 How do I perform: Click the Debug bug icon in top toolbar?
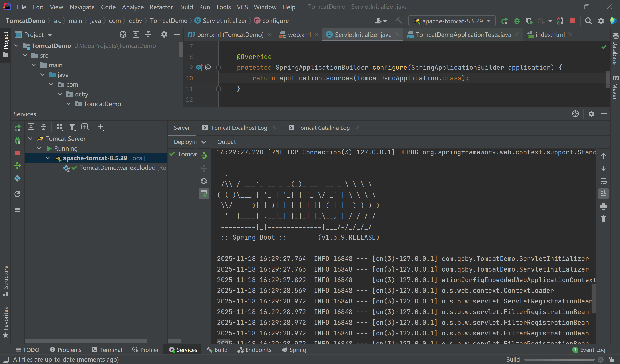point(517,21)
